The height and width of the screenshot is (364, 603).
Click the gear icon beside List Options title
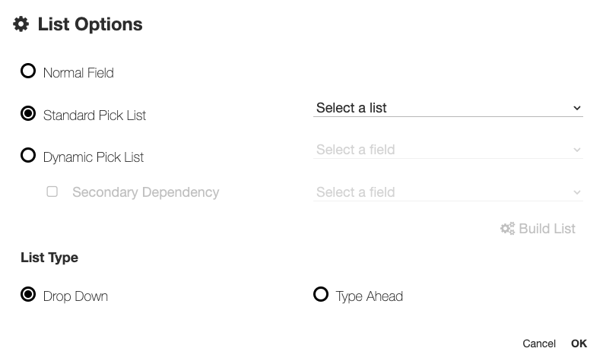[x=21, y=24]
